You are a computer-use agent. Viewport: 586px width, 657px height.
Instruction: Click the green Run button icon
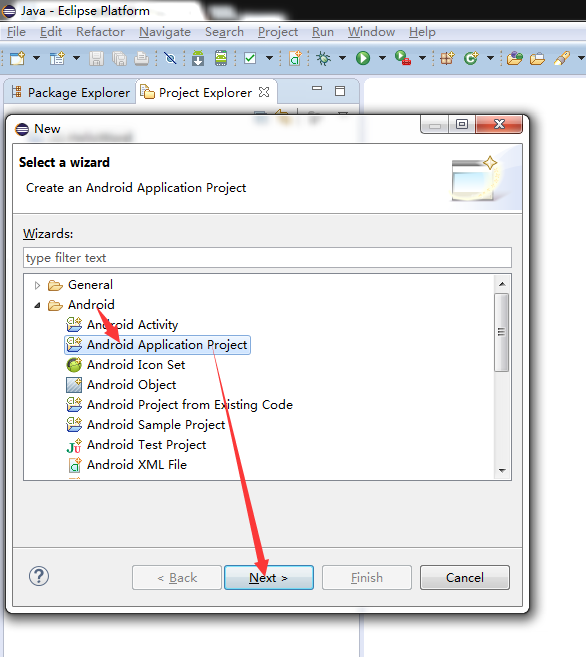[363, 58]
